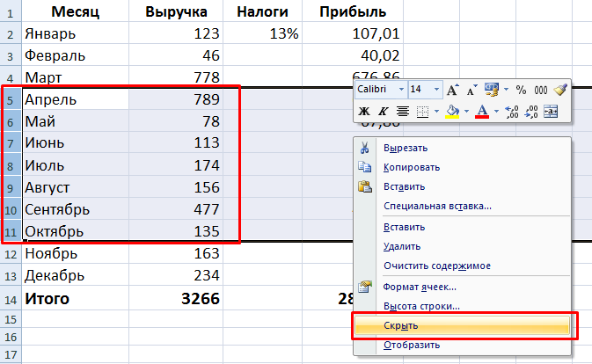Click Скрыть to hide selected rows
The width and height of the screenshot is (592, 364).
tap(462, 325)
